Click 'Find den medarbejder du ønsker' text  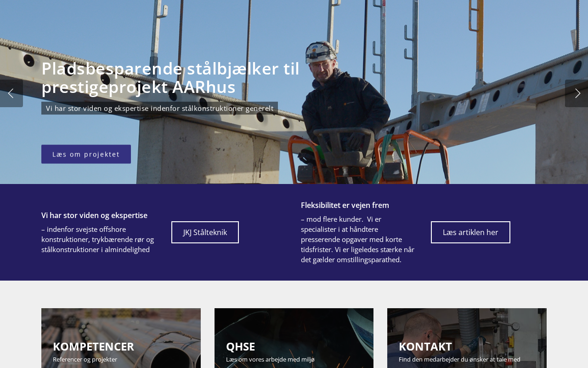coord(459,359)
